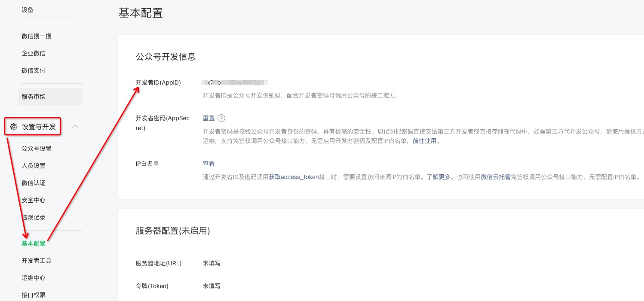Click the 开发者密码(AppSecret) label
The image size is (644, 301).
click(163, 123)
